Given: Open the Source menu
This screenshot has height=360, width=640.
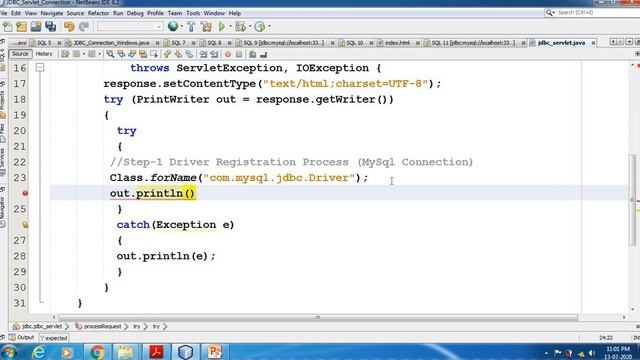Looking at the screenshot, I should (x=75, y=13).
